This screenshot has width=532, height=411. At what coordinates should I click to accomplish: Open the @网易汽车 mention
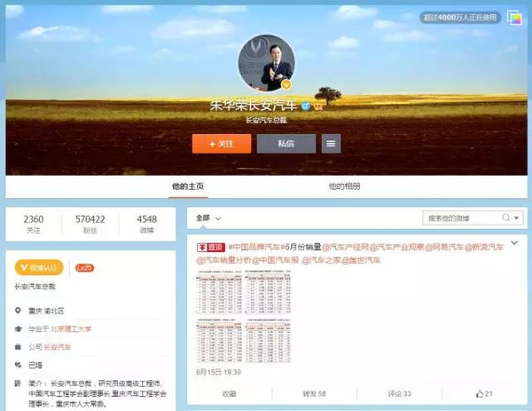point(444,247)
